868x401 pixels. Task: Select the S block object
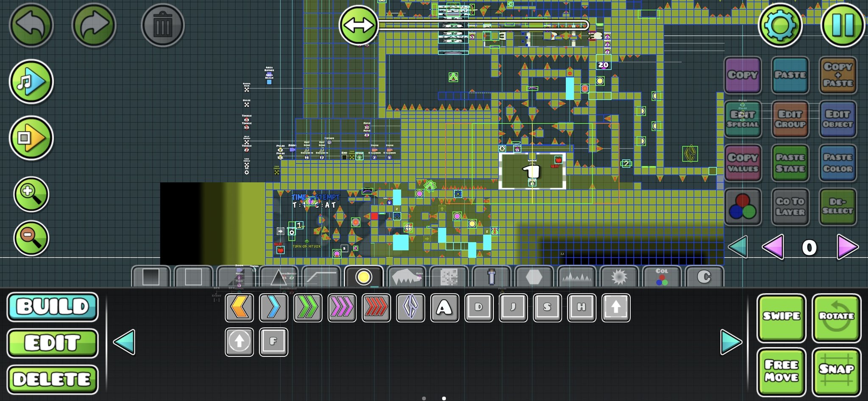point(548,307)
